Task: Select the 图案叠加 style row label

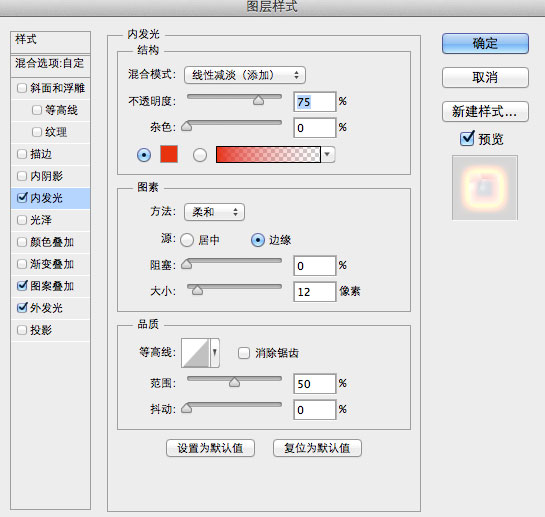Action: click(x=52, y=286)
